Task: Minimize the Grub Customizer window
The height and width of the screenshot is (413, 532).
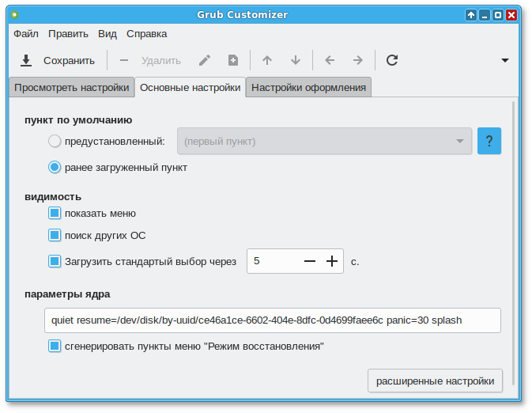Action: [485, 15]
